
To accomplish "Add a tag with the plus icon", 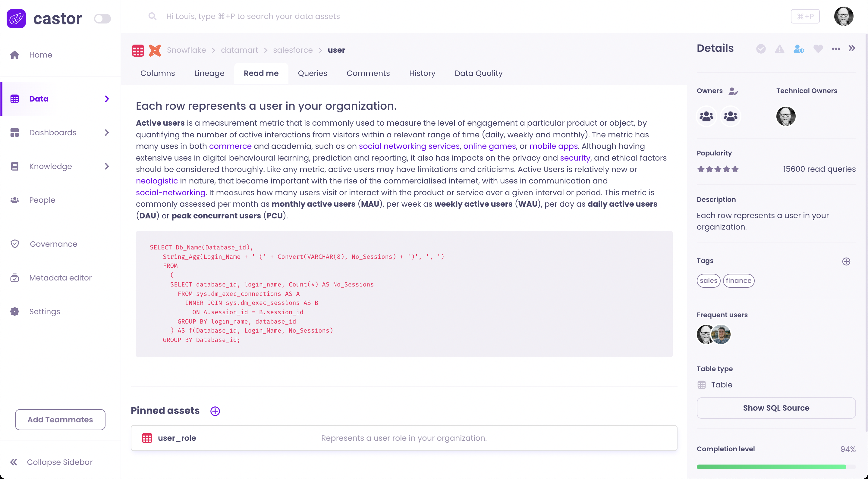I will point(846,261).
